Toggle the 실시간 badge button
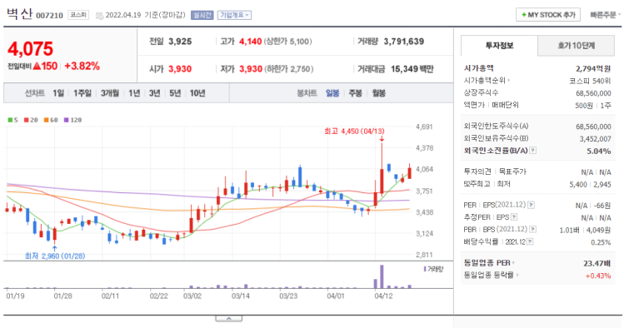 (x=202, y=15)
